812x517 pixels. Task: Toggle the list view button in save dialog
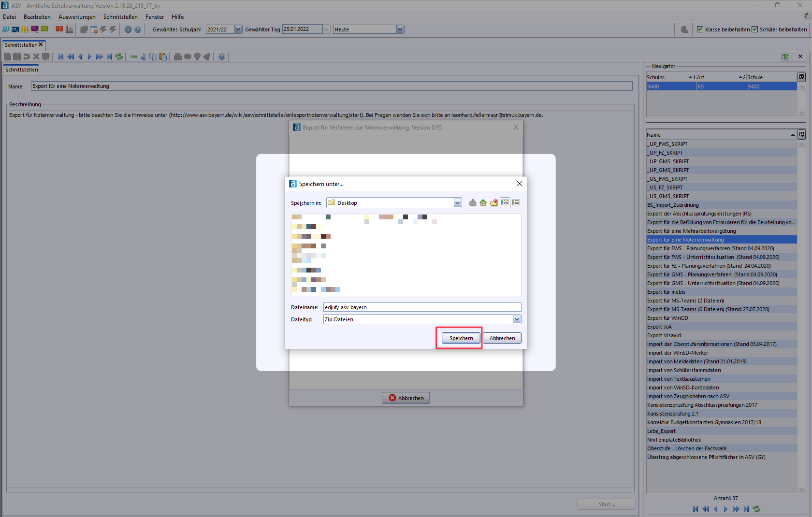[x=505, y=203]
